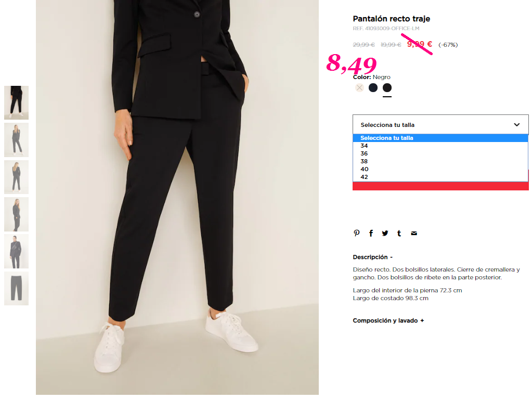
Task: Open the Selecciona tu talla combo box
Action: (x=440, y=124)
